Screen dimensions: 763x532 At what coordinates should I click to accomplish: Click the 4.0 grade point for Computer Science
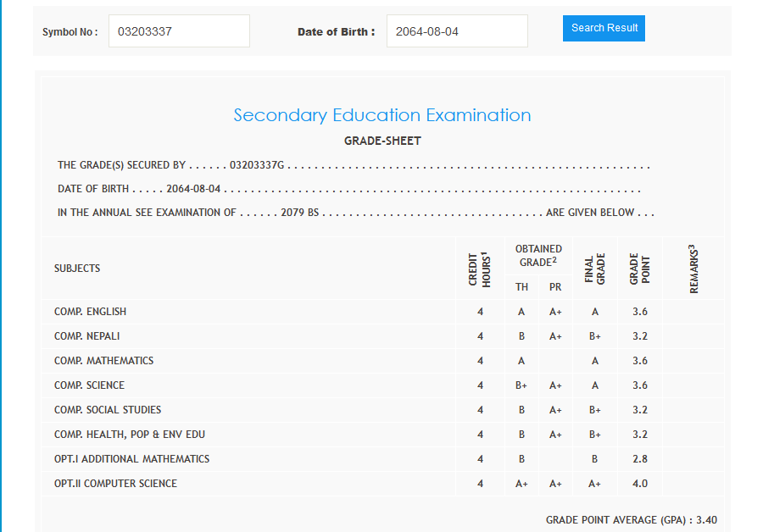[640, 484]
